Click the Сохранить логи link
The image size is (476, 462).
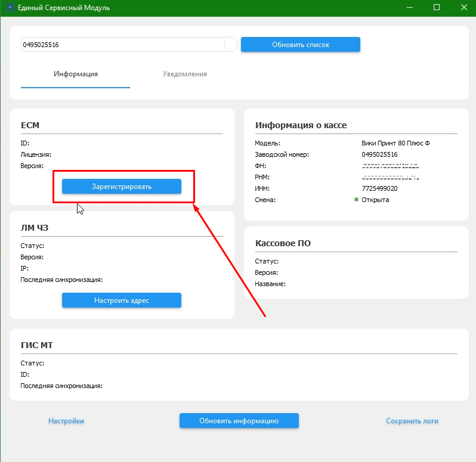point(412,421)
